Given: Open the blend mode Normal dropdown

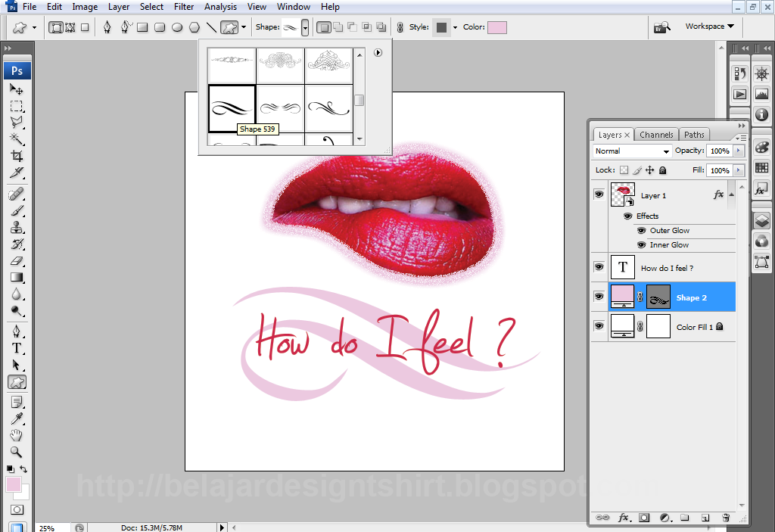Looking at the screenshot, I should point(632,151).
